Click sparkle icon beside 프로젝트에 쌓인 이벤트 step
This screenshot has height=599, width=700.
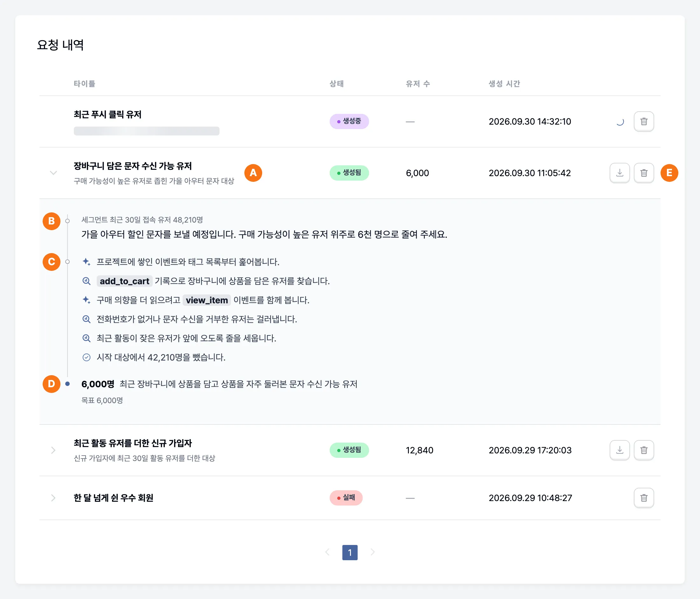(x=87, y=262)
